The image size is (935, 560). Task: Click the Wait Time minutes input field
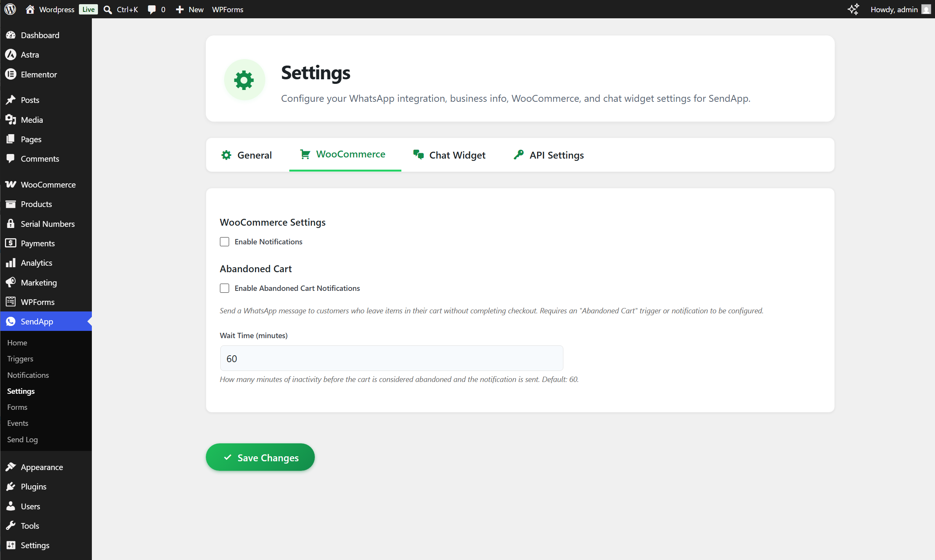point(391,358)
